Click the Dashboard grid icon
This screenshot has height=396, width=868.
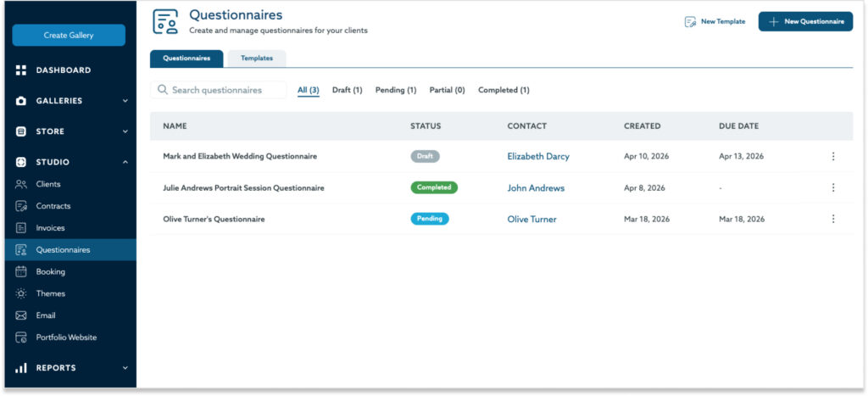pyautogui.click(x=21, y=70)
